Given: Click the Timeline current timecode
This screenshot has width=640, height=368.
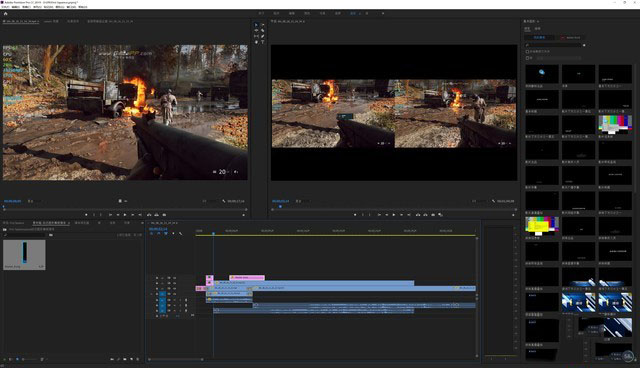Looking at the screenshot, I should [158, 229].
